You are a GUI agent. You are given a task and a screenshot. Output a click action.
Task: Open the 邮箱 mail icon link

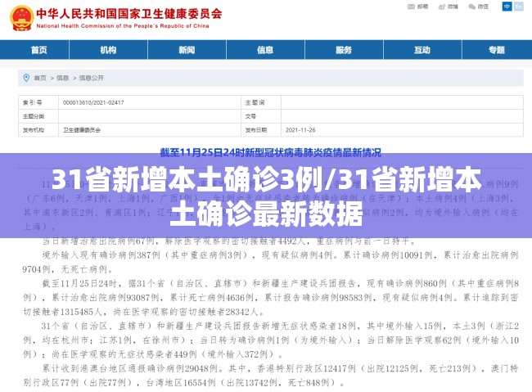coord(417,7)
